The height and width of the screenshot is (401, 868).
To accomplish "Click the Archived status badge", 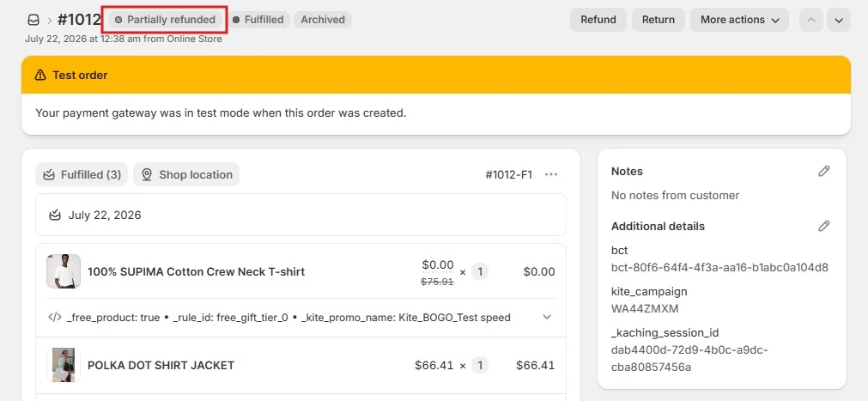I will 323,20.
